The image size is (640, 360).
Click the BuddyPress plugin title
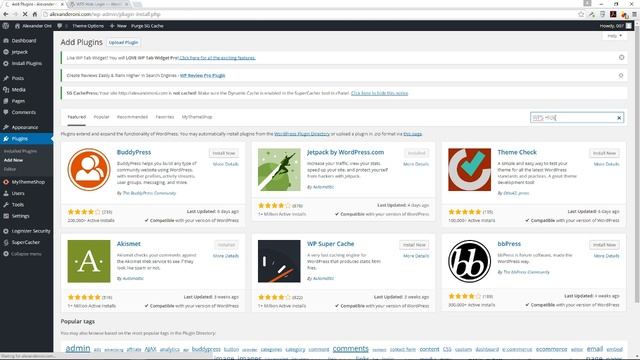[x=134, y=152]
